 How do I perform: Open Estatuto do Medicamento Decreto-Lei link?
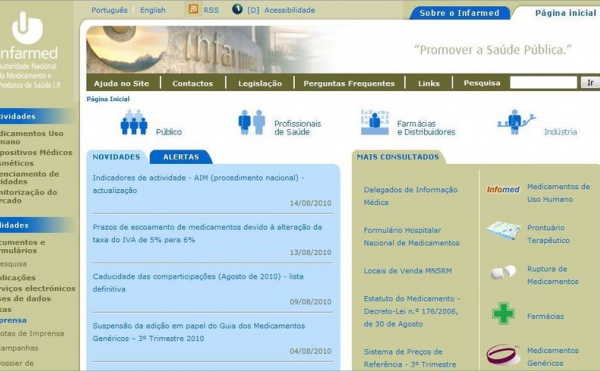click(x=412, y=311)
